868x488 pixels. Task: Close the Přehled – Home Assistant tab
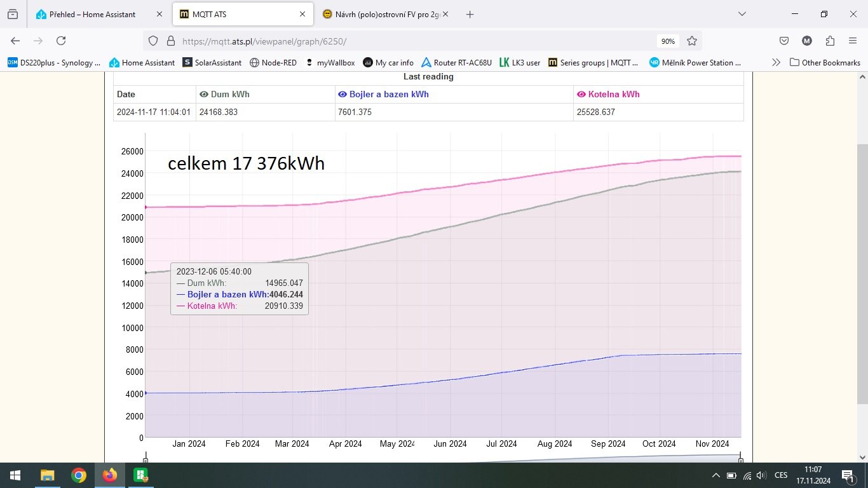click(x=159, y=14)
